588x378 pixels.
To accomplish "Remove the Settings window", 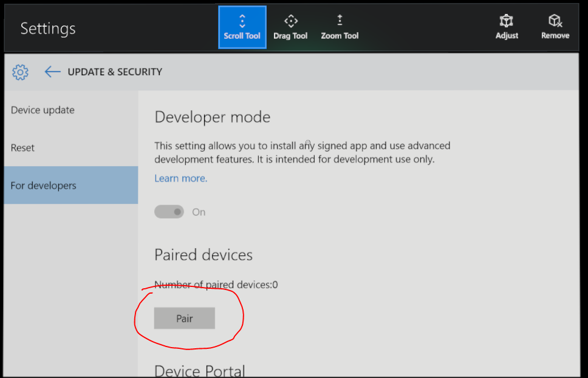I will point(555,27).
